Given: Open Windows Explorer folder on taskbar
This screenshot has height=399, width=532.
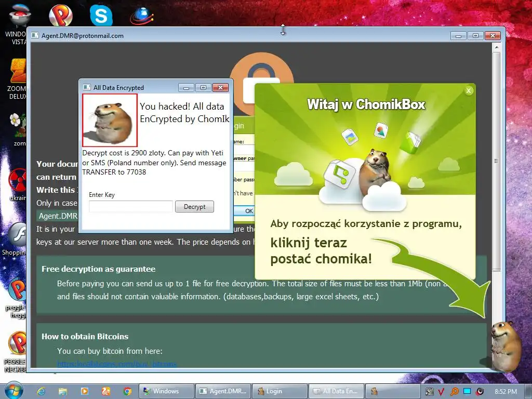Looking at the screenshot, I should [x=63, y=391].
